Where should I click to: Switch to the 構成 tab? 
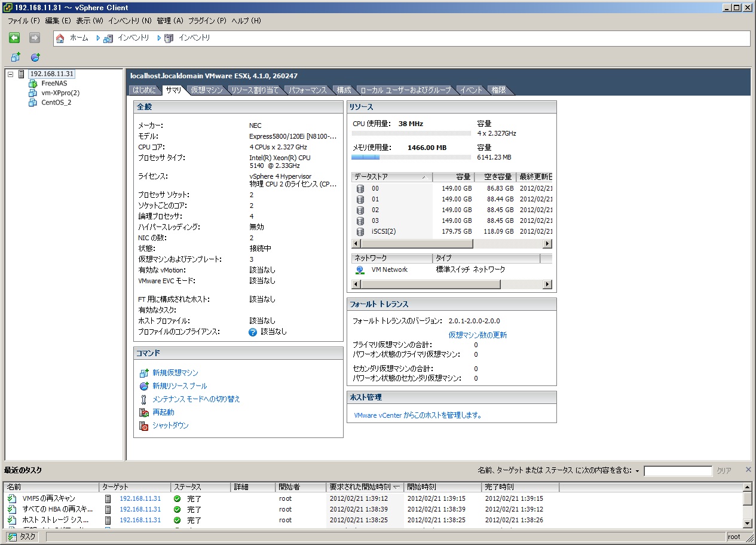(x=344, y=90)
